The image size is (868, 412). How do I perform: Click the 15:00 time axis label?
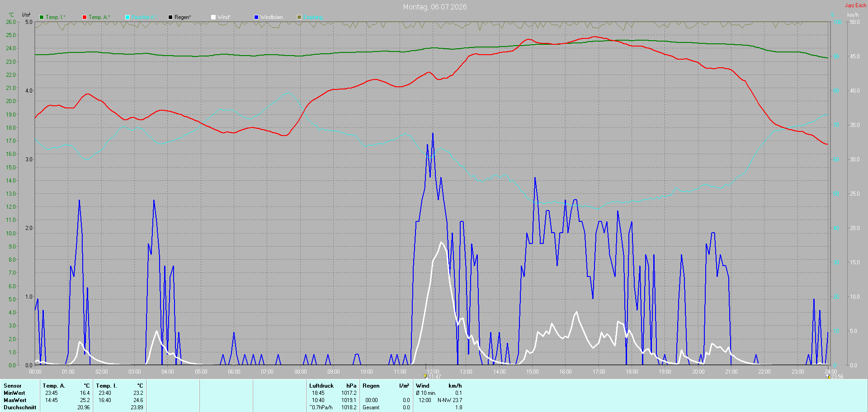(x=533, y=372)
